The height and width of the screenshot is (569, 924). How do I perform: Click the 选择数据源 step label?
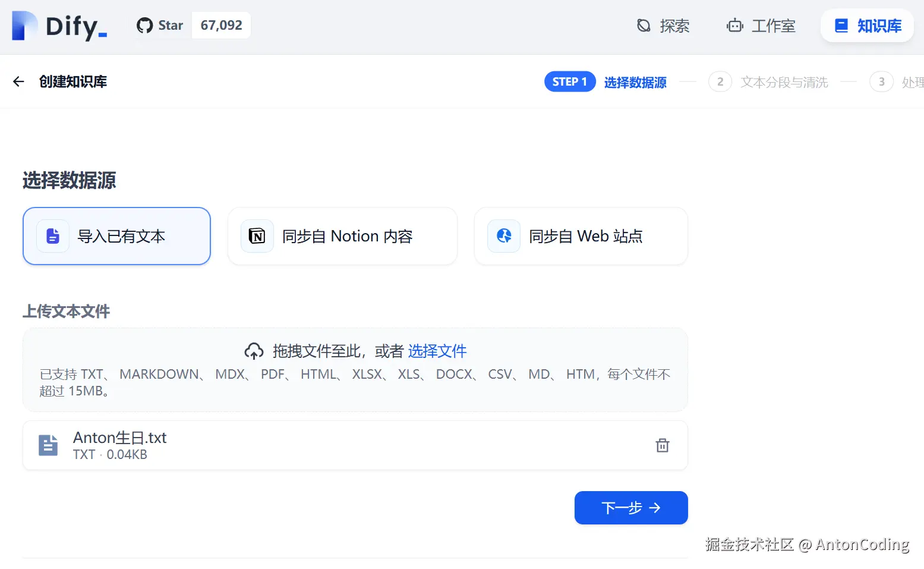(x=635, y=82)
